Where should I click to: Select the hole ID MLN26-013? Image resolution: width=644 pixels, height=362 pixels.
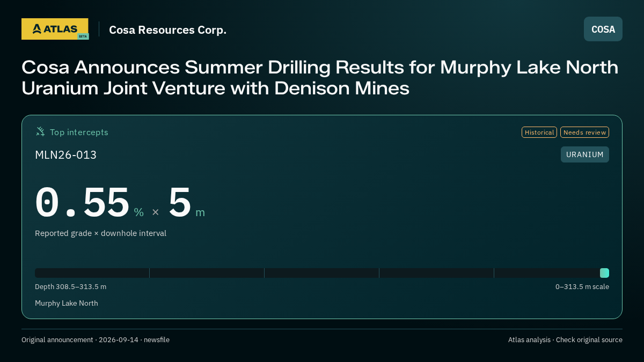pos(65,155)
